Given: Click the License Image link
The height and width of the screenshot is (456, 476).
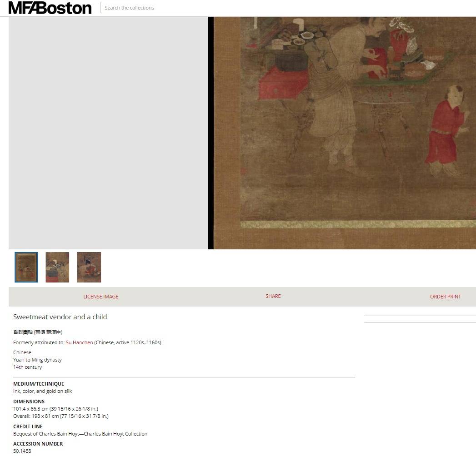Looking at the screenshot, I should coord(100,297).
